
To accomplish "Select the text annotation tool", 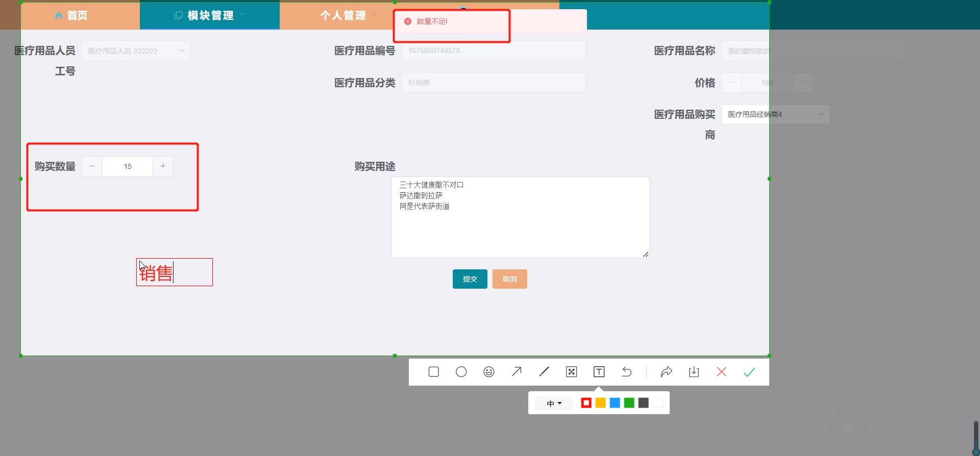I will point(599,372).
